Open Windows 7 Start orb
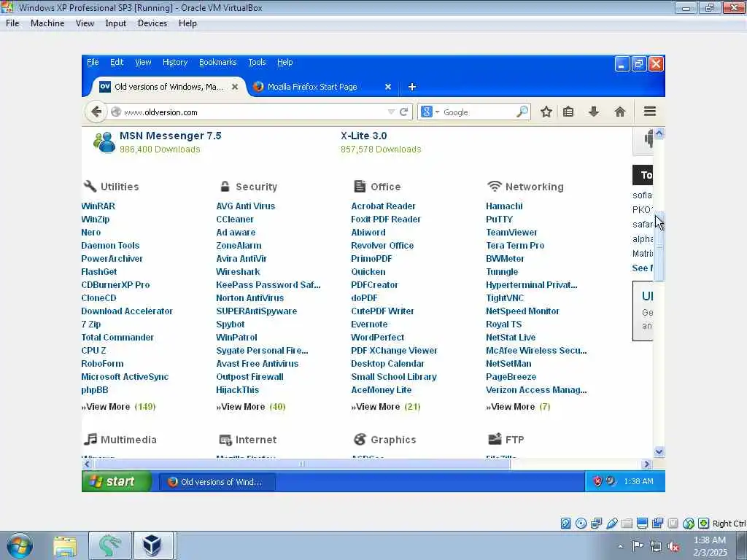747x560 pixels. click(x=20, y=545)
